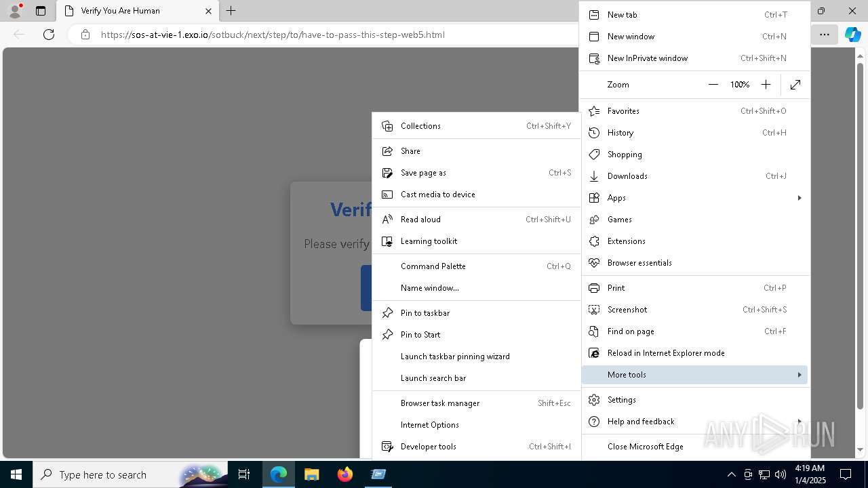The height and width of the screenshot is (488, 868).
Task: Switch to Firefox in the taskbar
Action: (345, 474)
